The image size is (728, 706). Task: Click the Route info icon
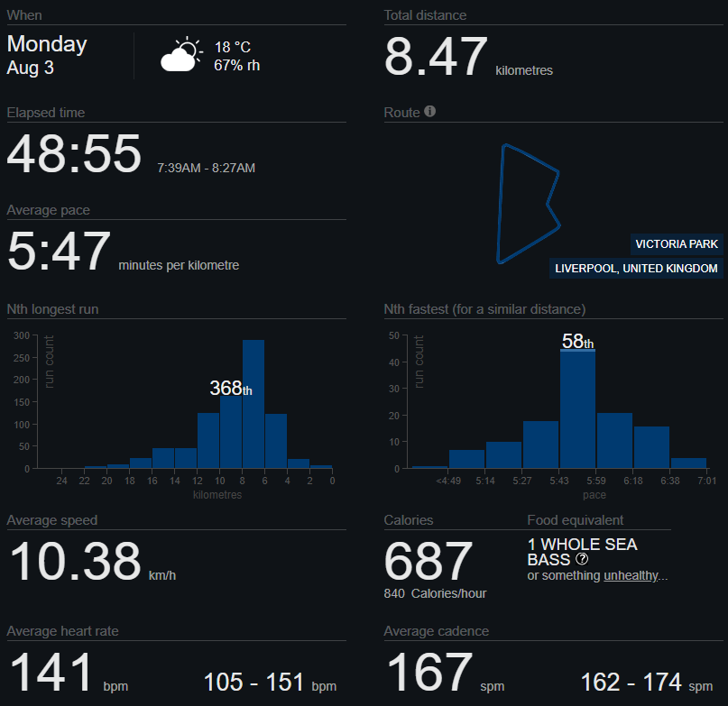pos(430,112)
